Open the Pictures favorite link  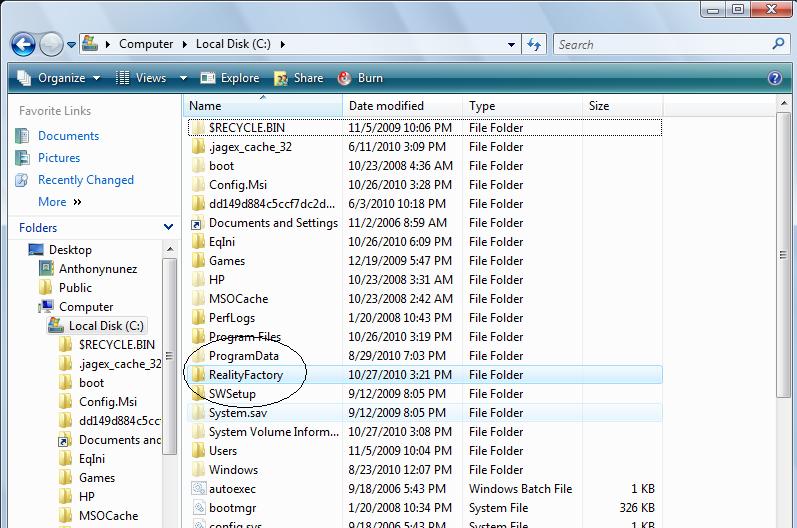(x=58, y=158)
